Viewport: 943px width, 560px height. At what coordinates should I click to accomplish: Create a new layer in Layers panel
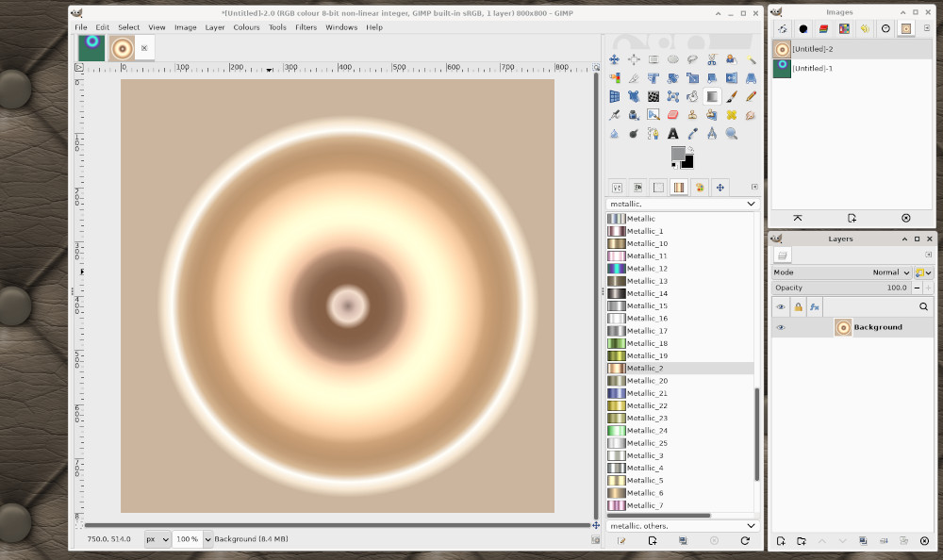tap(781, 540)
